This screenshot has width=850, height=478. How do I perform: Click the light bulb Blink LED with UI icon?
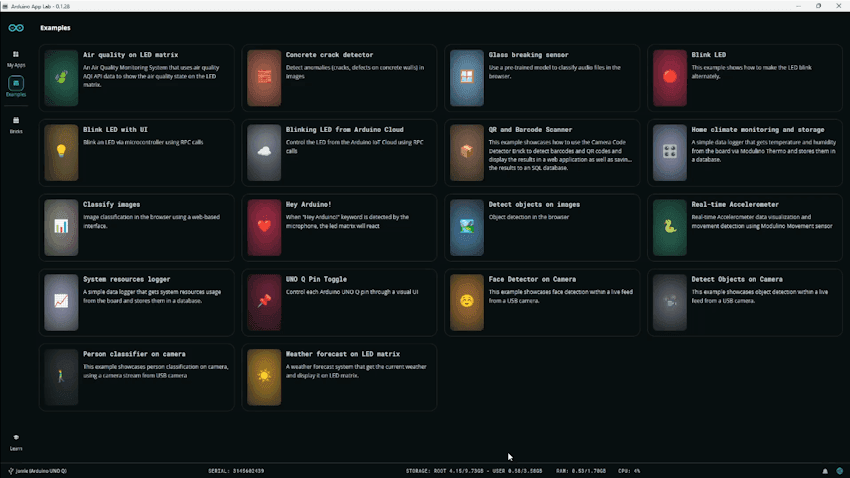tap(61, 152)
